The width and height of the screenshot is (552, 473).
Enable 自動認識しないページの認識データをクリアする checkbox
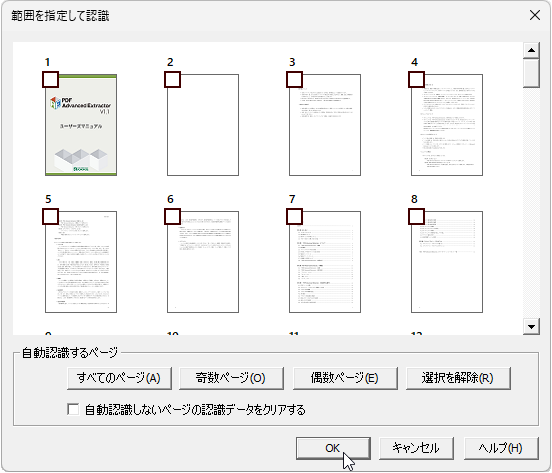pyautogui.click(x=73, y=409)
